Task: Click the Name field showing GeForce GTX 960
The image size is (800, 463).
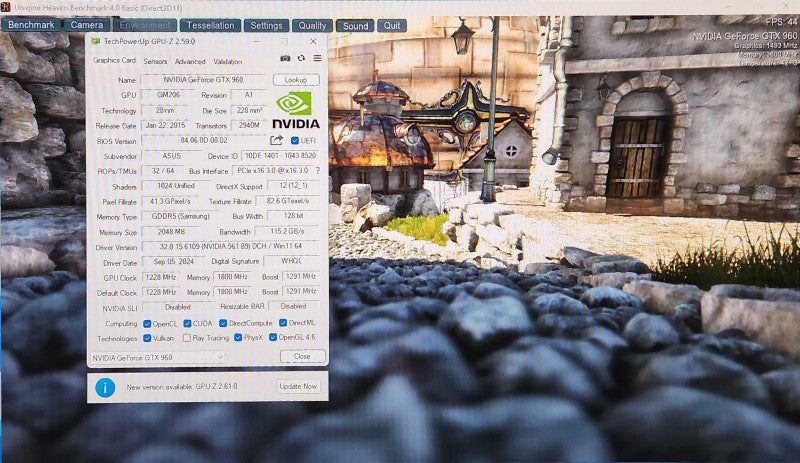Action: tap(204, 80)
